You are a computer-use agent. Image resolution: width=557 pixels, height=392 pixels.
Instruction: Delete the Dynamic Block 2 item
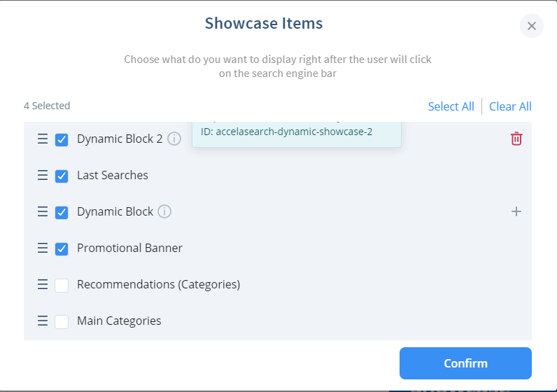pyautogui.click(x=516, y=139)
